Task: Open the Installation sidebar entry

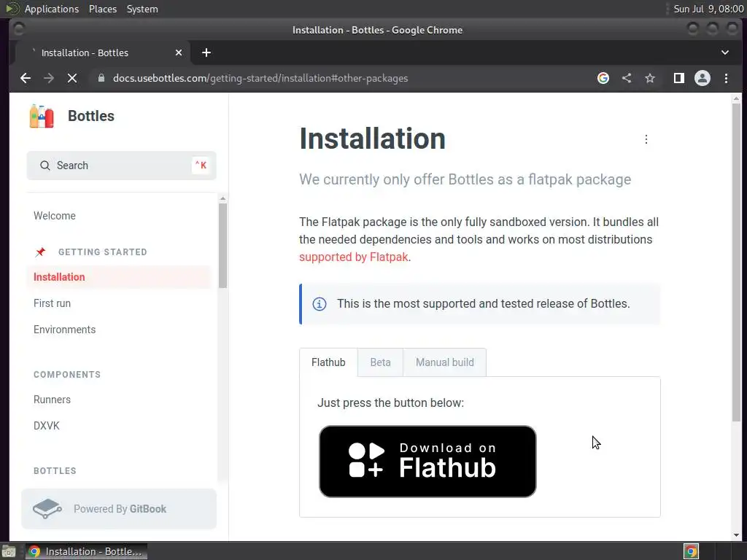Action: 119,277
